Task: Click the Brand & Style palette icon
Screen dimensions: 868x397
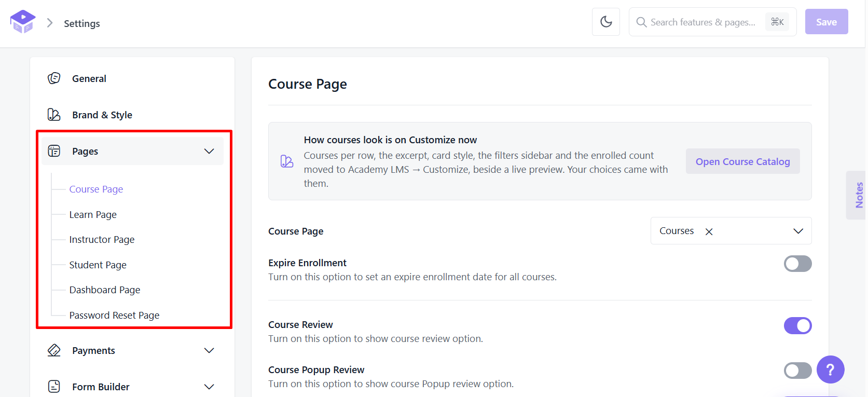Action: [54, 115]
